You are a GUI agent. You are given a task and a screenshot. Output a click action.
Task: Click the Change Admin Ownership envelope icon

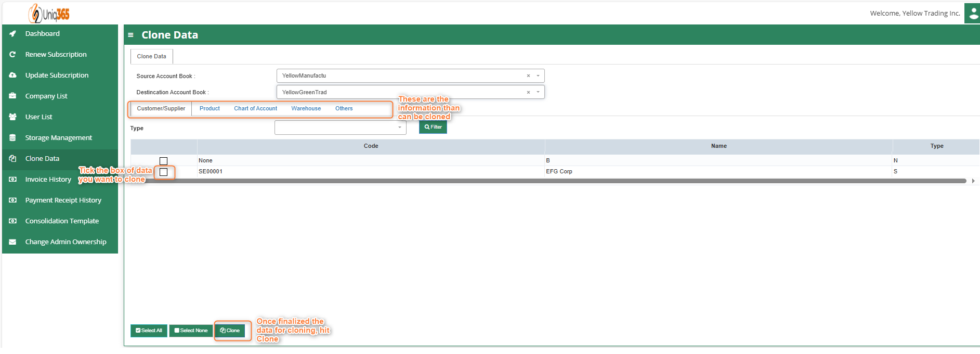tap(12, 242)
